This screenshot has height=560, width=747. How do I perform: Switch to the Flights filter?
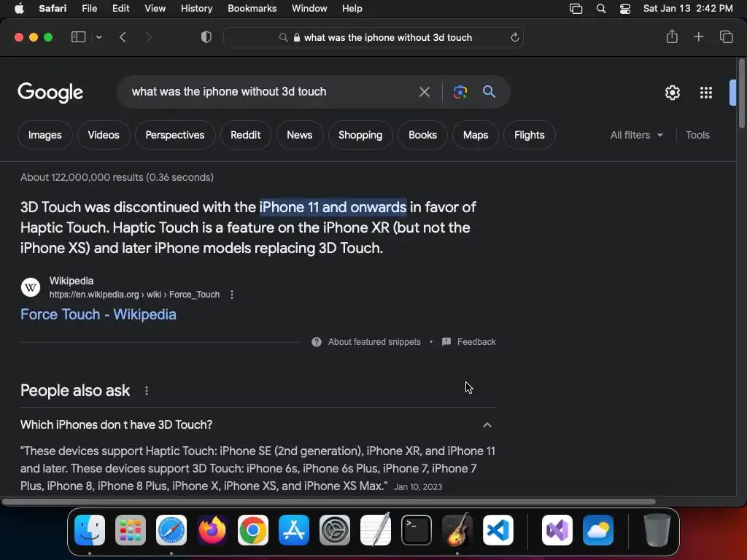(x=530, y=135)
